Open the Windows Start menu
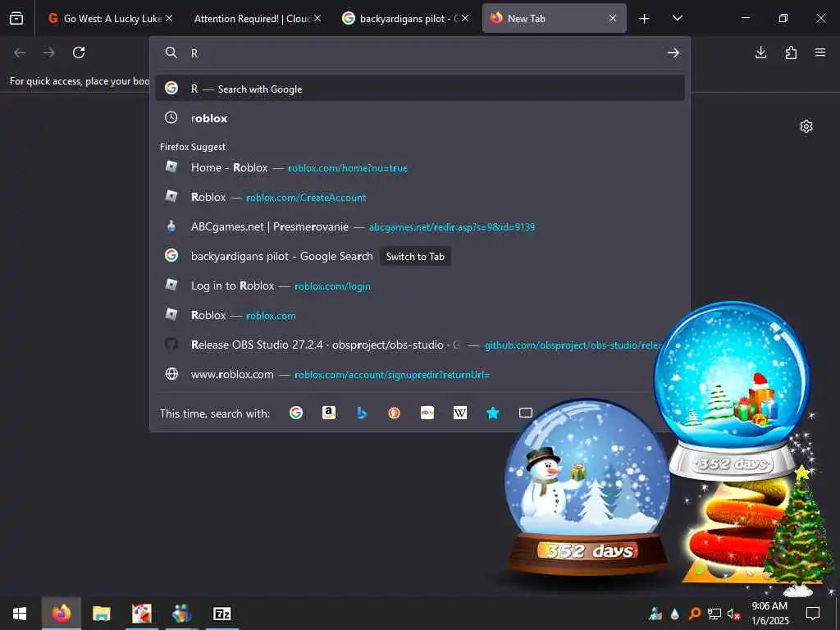 (20, 614)
